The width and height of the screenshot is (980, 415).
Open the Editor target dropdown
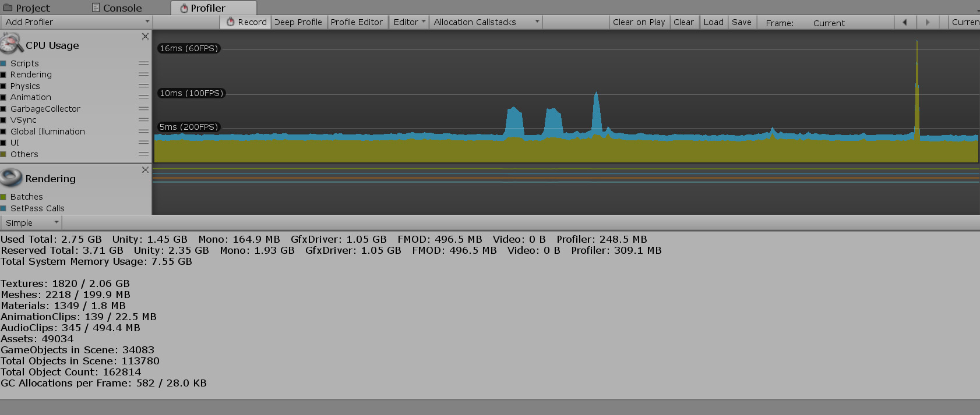(x=409, y=22)
